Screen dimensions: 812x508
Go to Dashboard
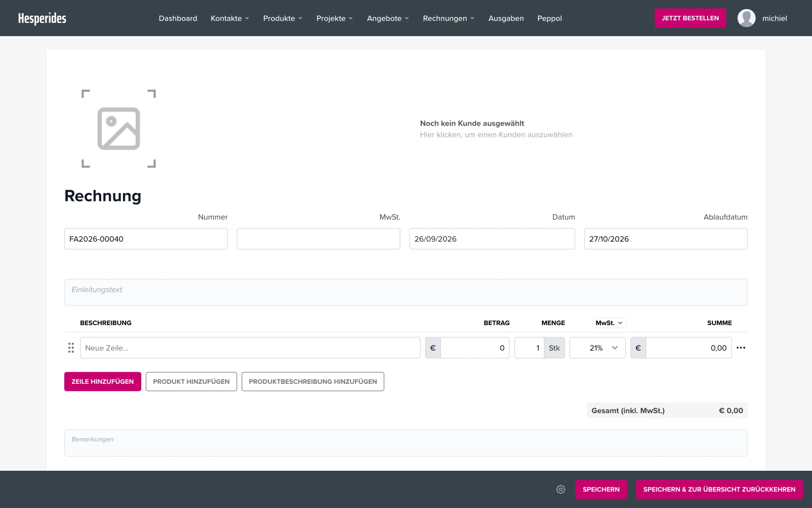pyautogui.click(x=178, y=18)
